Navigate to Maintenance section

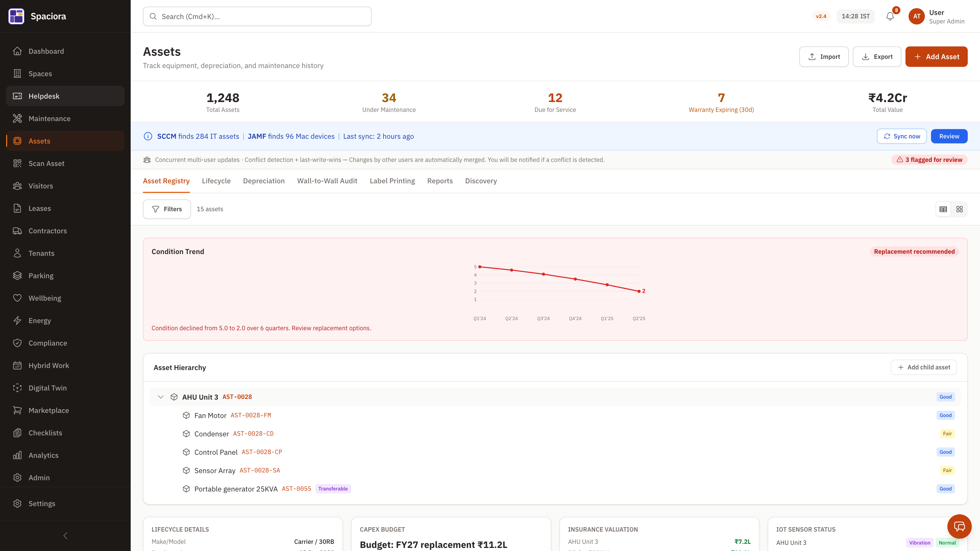pyautogui.click(x=65, y=118)
